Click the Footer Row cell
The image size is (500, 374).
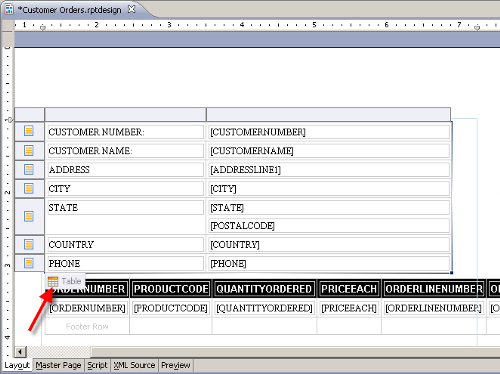pyautogui.click(x=87, y=326)
